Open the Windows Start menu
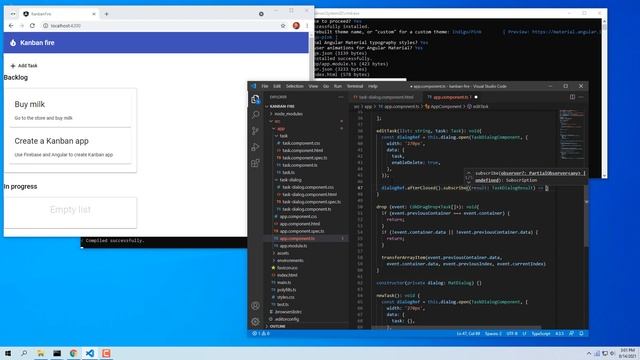Viewport: 640px width, 360px height. pyautogui.click(x=8, y=353)
